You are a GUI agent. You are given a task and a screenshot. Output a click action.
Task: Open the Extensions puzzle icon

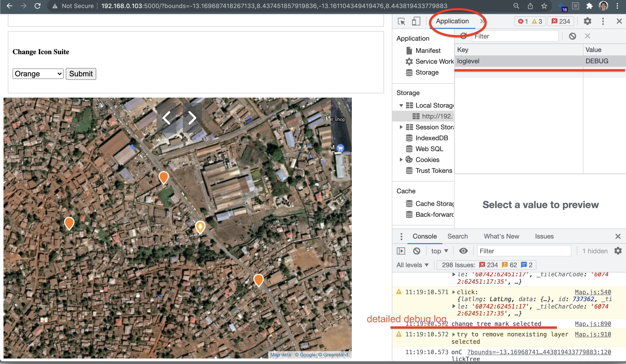click(x=589, y=6)
